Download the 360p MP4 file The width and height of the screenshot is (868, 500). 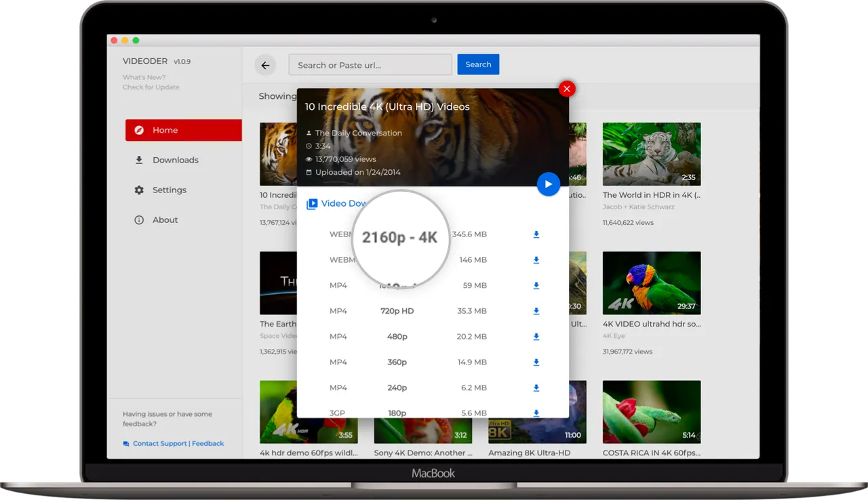click(x=536, y=362)
